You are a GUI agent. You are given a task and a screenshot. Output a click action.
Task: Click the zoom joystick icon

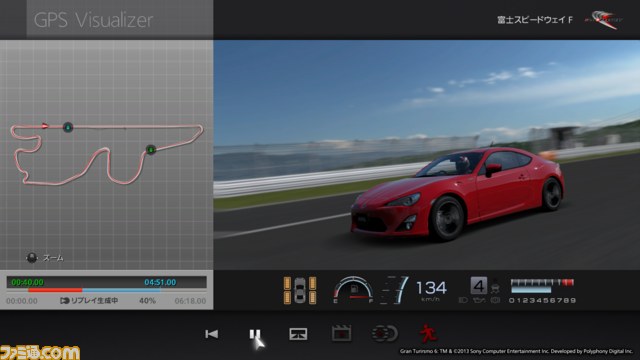click(x=31, y=258)
